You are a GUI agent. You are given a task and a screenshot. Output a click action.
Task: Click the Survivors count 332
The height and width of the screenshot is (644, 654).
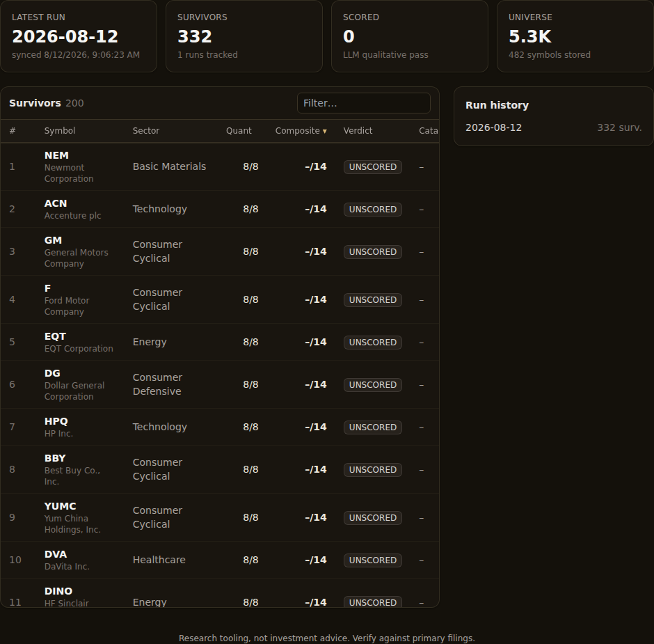[194, 36]
